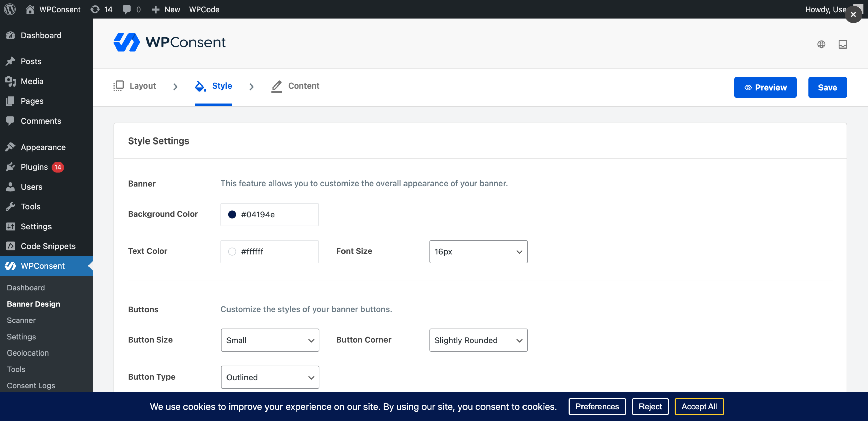Click the Text Color input field
This screenshot has width=868, height=421.
coord(270,251)
